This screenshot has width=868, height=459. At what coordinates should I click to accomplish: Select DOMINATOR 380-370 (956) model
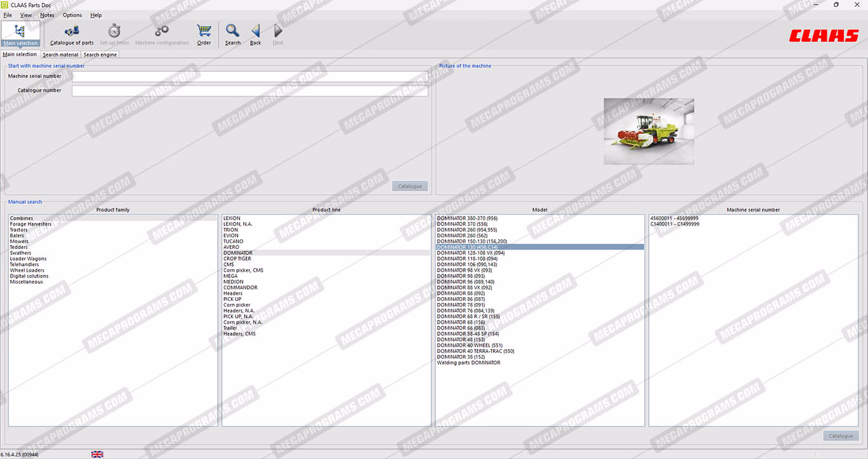[540, 218]
